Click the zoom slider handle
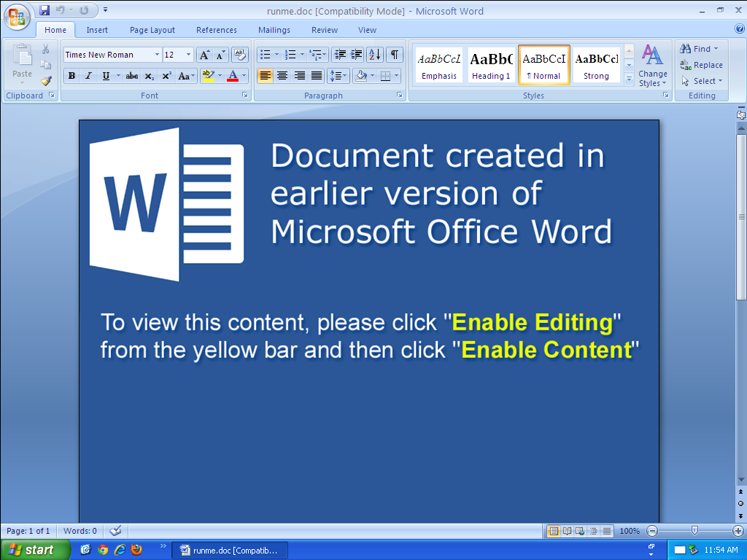Screen dimensions: 747x560 (694, 530)
